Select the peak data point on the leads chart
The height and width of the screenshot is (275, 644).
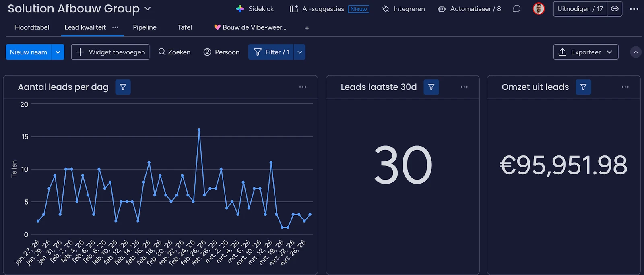click(199, 130)
